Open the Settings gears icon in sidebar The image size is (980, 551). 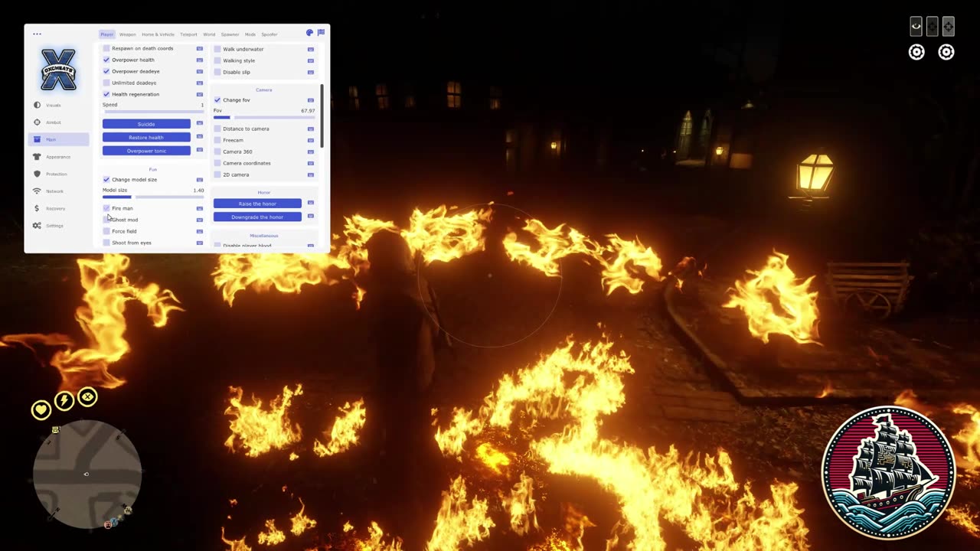click(37, 226)
